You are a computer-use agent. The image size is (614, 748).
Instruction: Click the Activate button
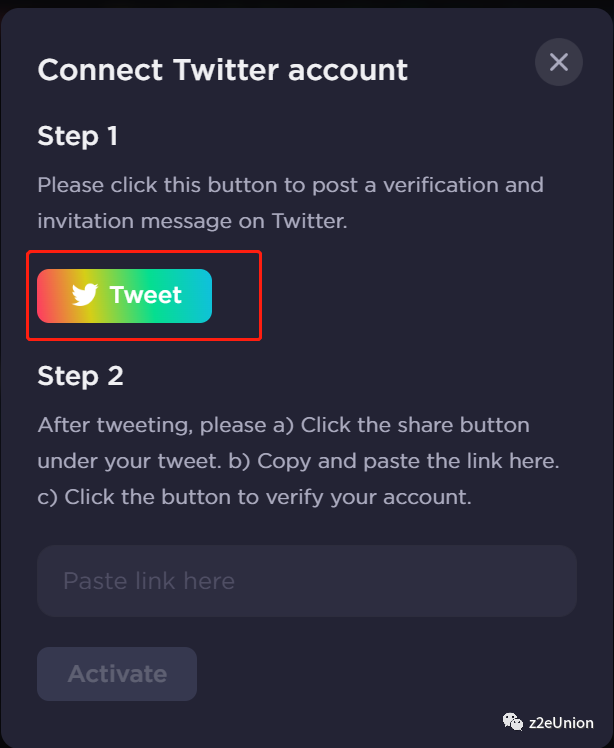point(117,674)
